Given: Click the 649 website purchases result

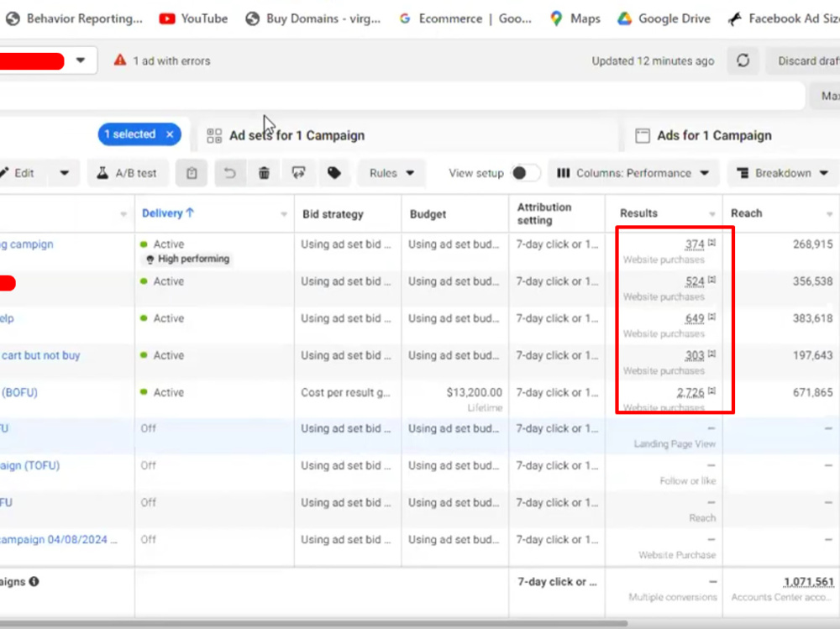Looking at the screenshot, I should point(695,318).
